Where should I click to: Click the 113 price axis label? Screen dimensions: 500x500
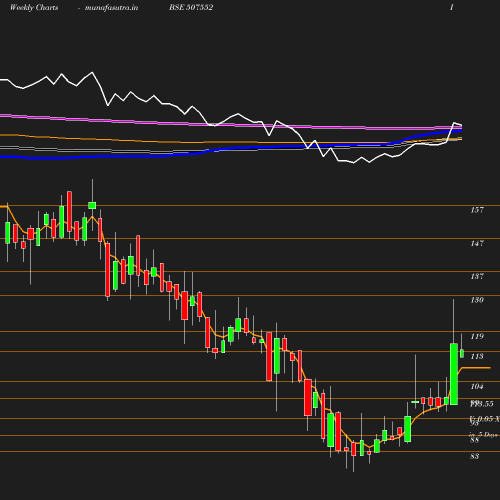tap(477, 356)
